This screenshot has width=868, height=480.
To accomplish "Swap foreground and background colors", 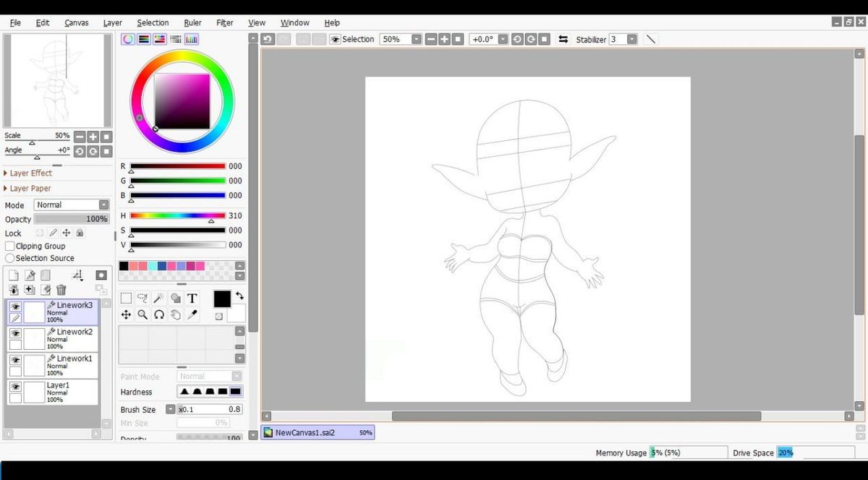I will click(x=239, y=296).
